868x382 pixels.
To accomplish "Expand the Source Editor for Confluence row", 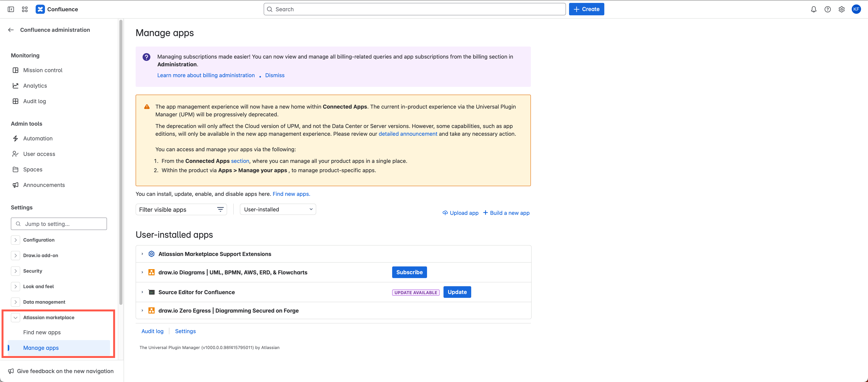I will 142,292.
